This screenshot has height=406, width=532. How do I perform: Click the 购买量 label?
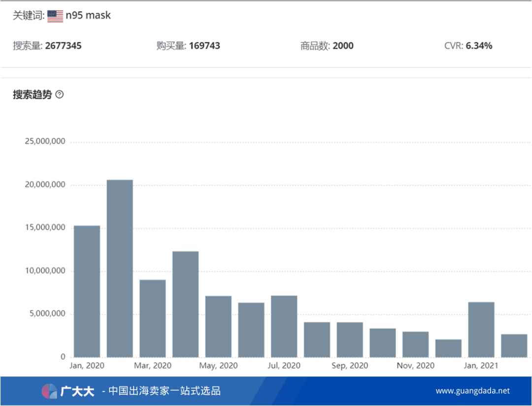pos(171,46)
